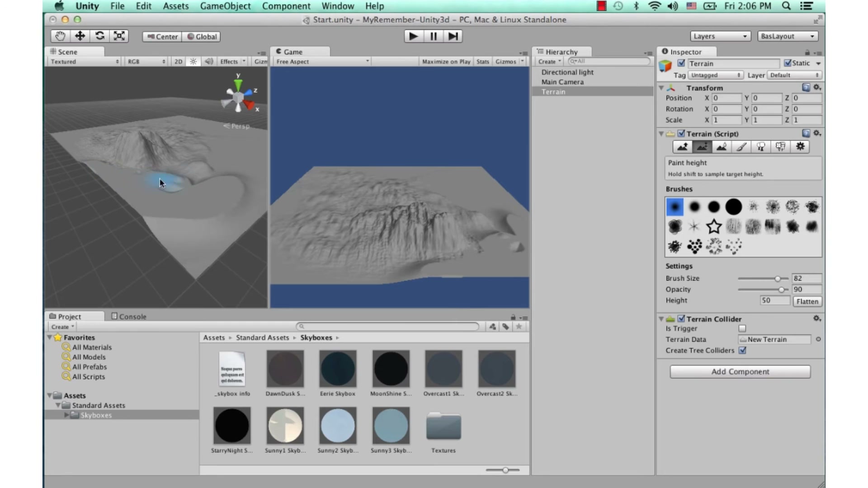Collapse the Standard Assets folder
The image size is (868, 488).
pos(58,405)
